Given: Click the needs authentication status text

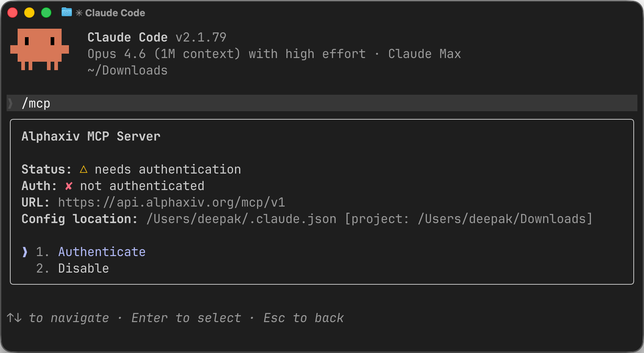Looking at the screenshot, I should (168, 169).
